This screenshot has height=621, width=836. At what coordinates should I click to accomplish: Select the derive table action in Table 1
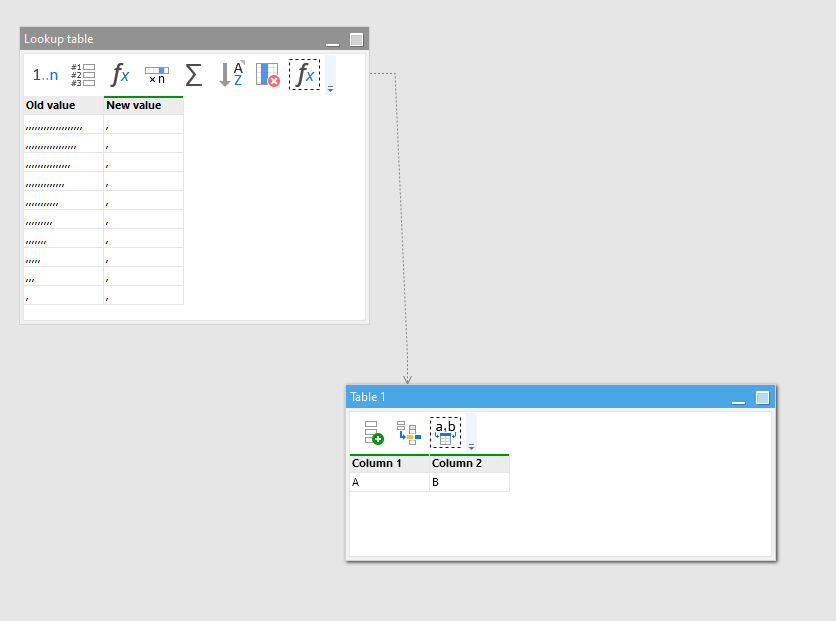[408, 432]
